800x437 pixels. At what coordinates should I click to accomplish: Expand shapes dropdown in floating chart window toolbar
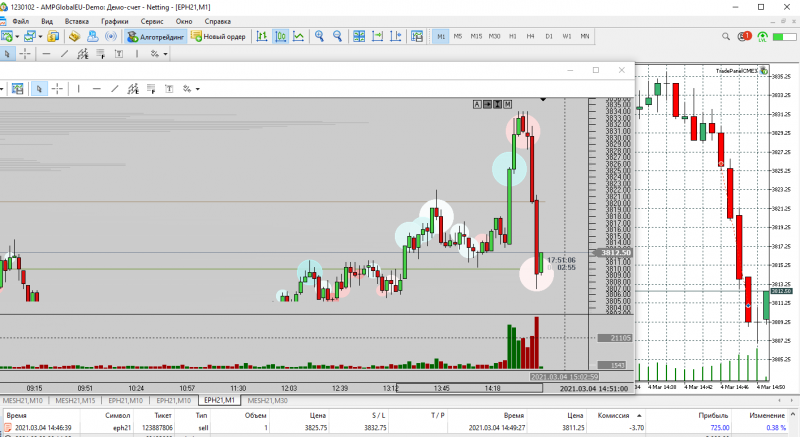coord(198,89)
